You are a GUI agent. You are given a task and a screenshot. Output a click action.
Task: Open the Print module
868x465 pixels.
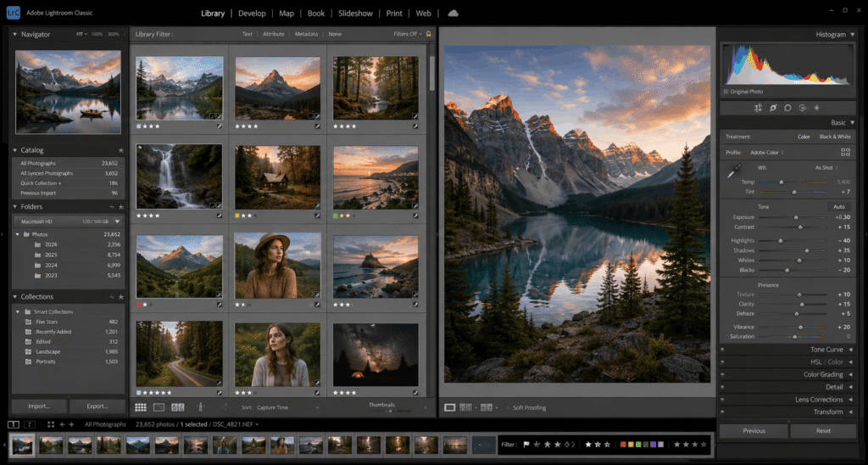[394, 14]
